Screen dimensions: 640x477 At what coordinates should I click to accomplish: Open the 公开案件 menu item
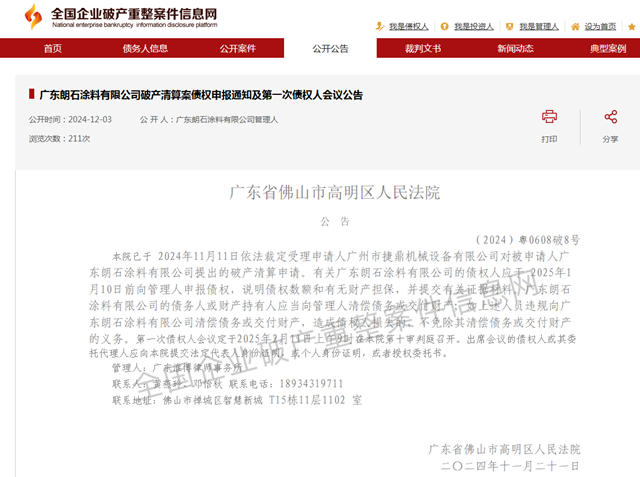click(x=238, y=49)
